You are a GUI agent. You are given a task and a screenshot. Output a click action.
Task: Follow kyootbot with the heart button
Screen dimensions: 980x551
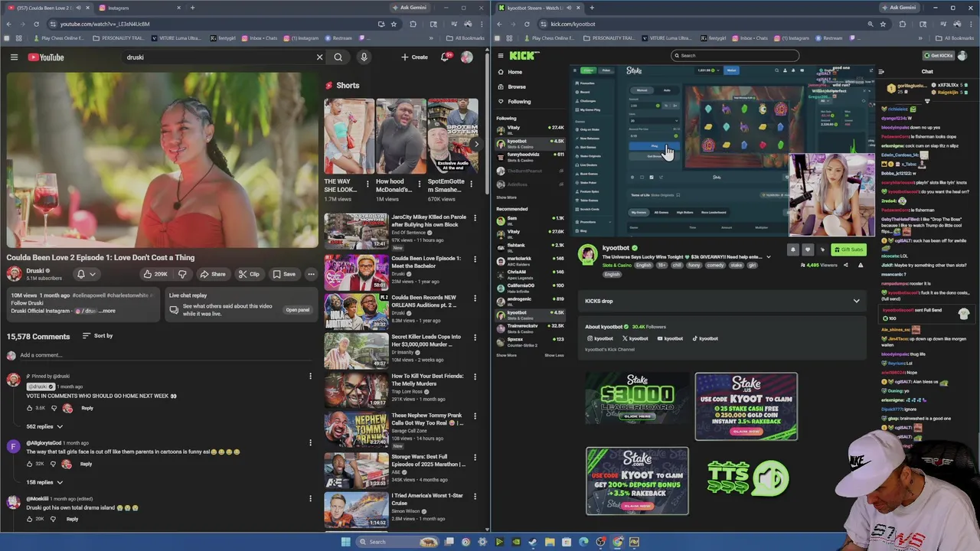coord(807,249)
